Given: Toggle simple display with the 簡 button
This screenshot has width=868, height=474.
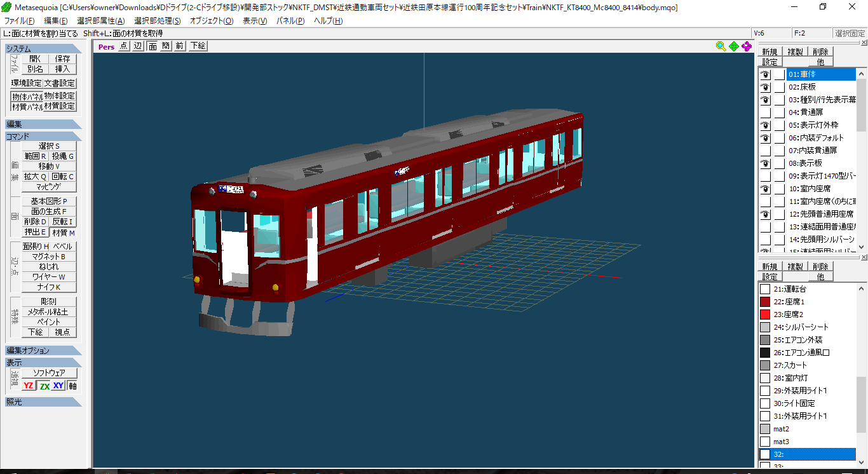Looking at the screenshot, I should point(166,46).
